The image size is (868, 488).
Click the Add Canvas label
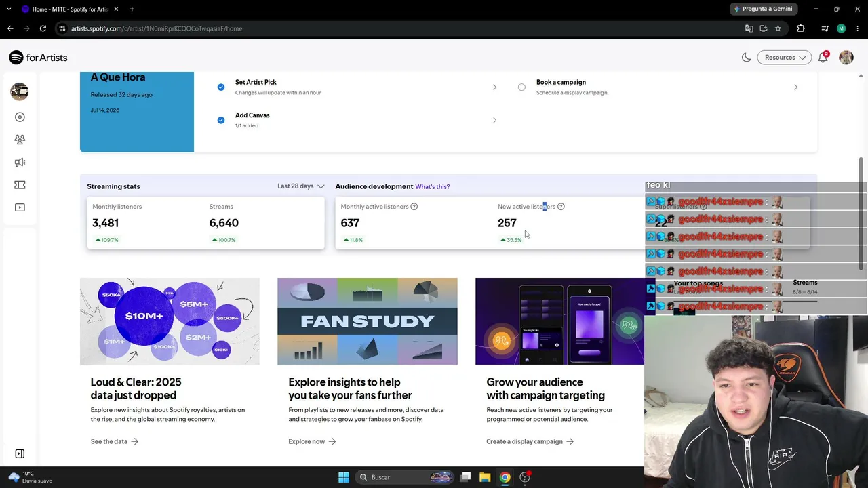252,115
